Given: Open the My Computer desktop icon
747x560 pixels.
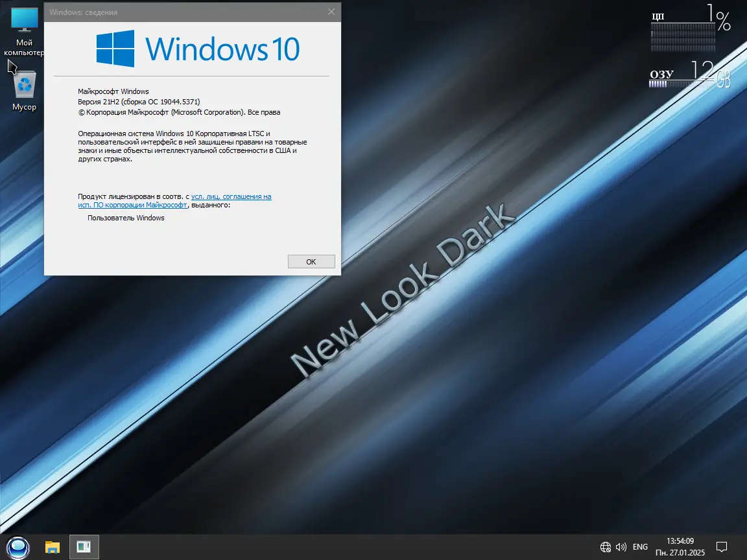Looking at the screenshot, I should pyautogui.click(x=24, y=30).
